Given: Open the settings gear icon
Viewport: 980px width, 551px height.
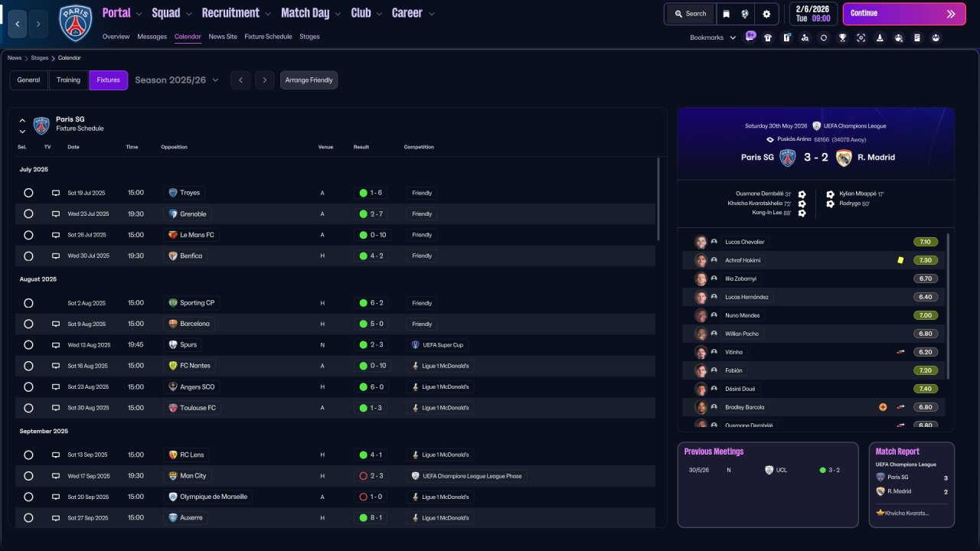Looking at the screenshot, I should (766, 14).
